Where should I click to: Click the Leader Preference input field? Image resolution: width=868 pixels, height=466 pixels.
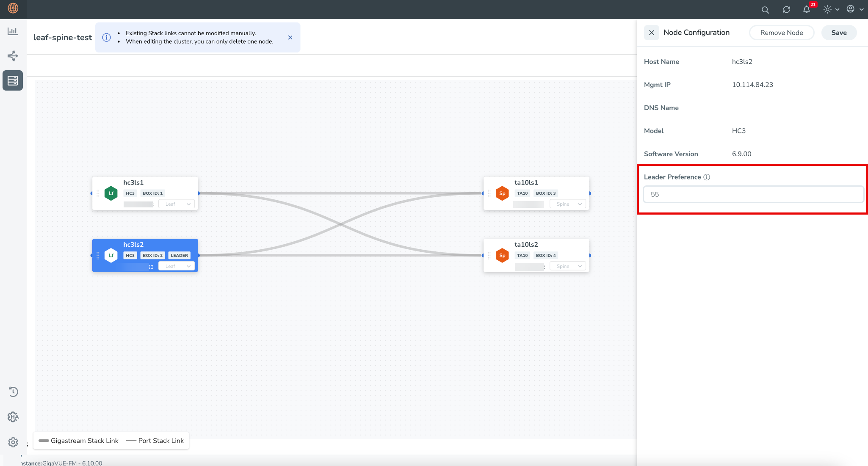pyautogui.click(x=753, y=194)
